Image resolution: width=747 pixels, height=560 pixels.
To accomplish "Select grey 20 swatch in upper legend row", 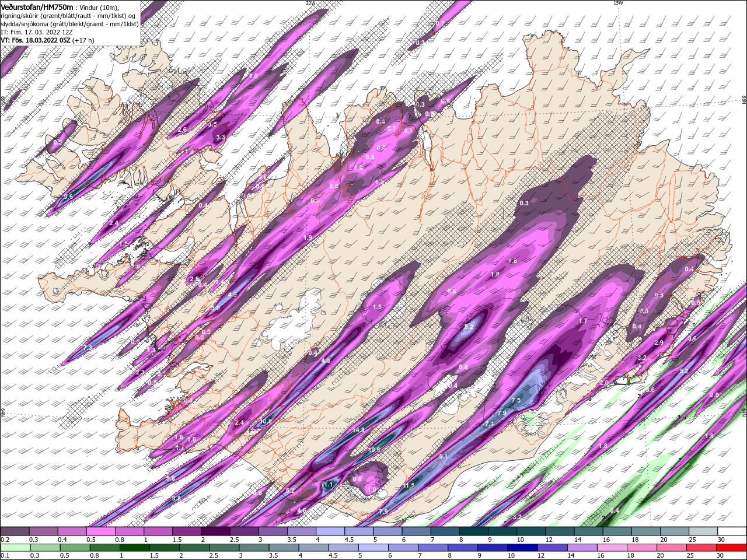I will (675, 531).
